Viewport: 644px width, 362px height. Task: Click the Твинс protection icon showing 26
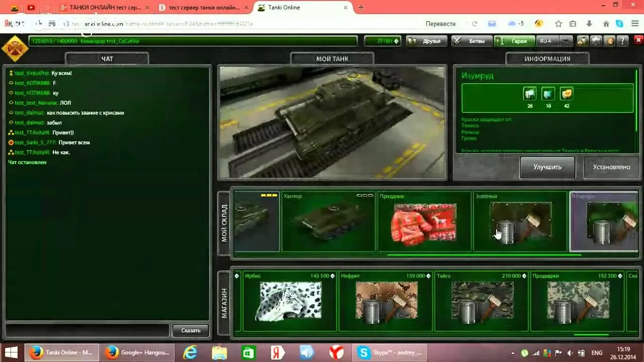point(530,94)
